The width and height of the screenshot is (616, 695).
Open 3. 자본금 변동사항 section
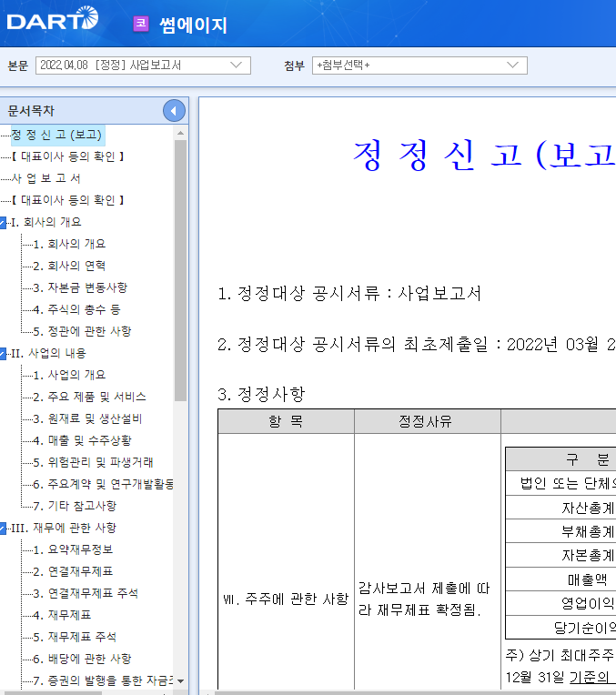click(80, 287)
